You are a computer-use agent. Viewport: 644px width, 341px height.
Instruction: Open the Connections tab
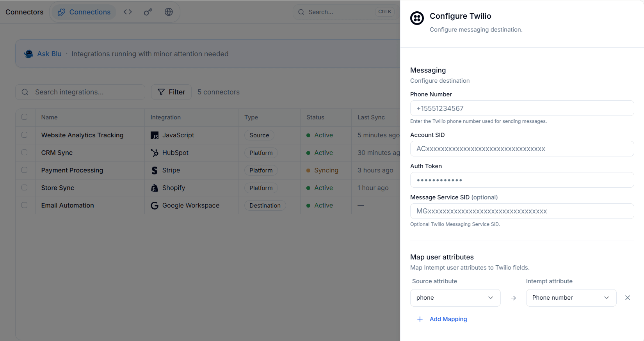(84, 12)
